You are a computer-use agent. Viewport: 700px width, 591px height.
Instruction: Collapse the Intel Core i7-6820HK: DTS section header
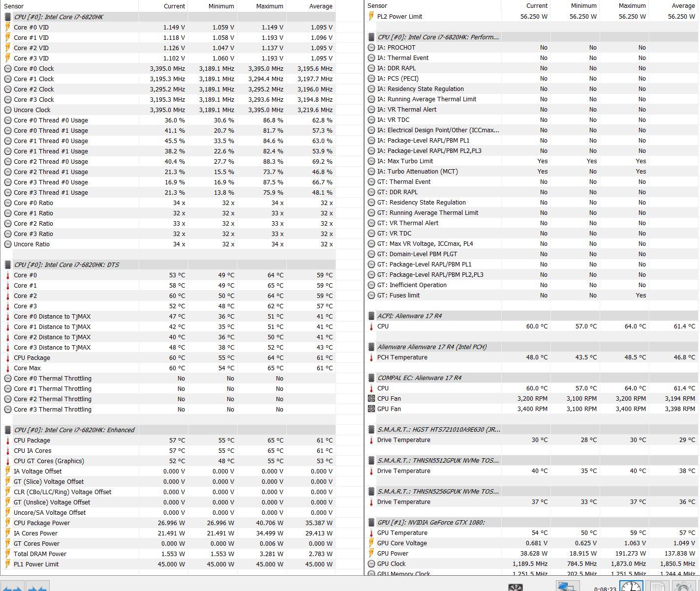click(66, 265)
